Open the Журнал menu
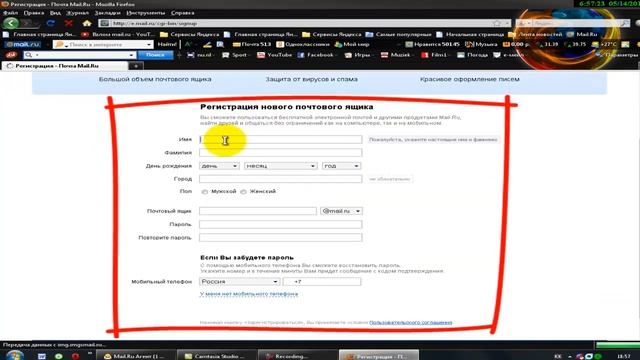 78,13
